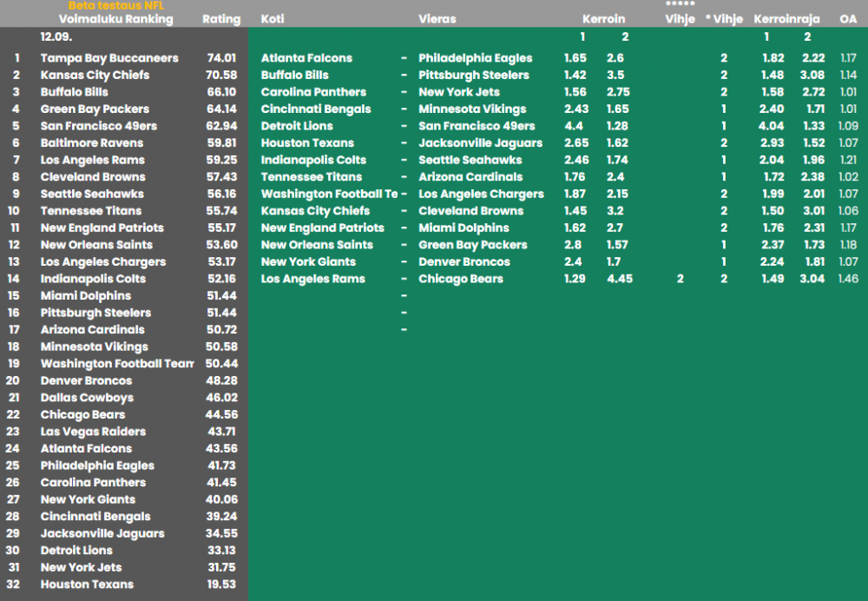Click away team Philadelphia Eagles in matchups
The image size is (868, 601).
pos(476,58)
